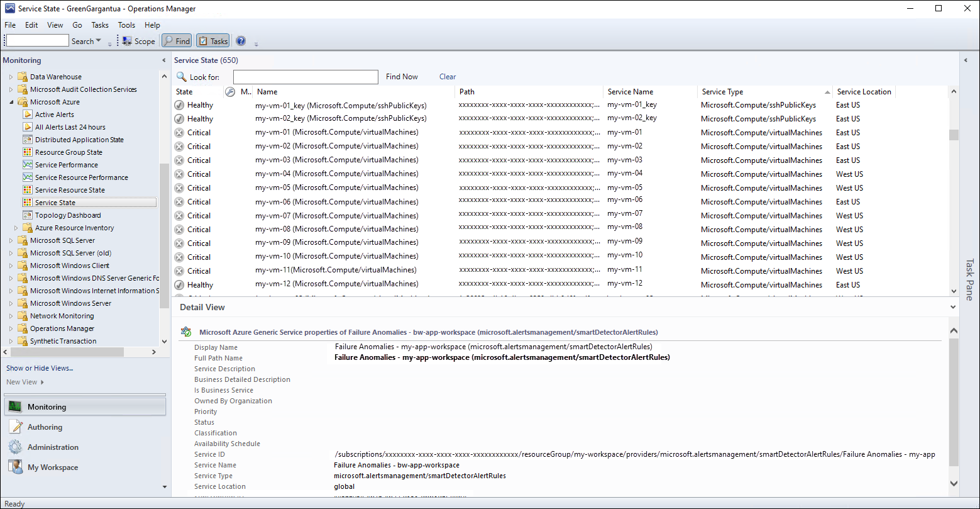Open All Alerts Last 24 hours icon

click(x=28, y=127)
